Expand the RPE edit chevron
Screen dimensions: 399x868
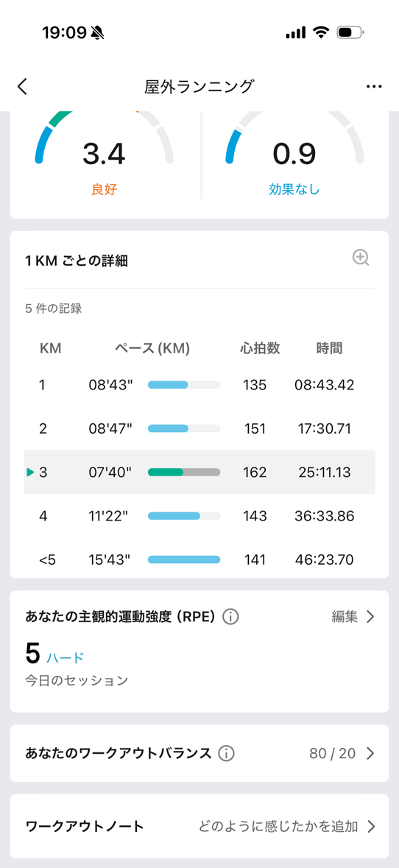point(371,617)
